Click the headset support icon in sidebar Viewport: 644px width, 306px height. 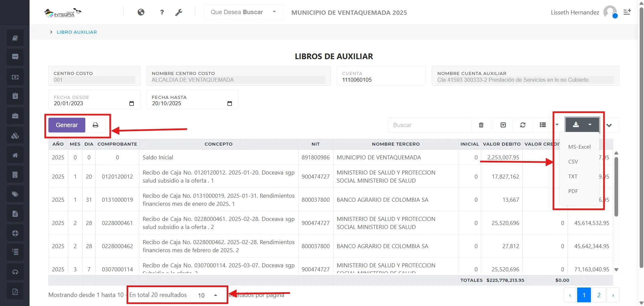point(15,272)
